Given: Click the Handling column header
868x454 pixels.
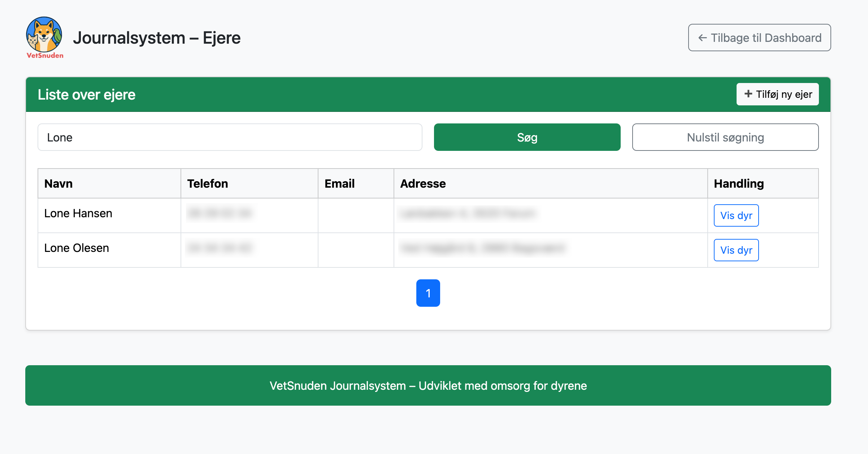Looking at the screenshot, I should pos(763,183).
